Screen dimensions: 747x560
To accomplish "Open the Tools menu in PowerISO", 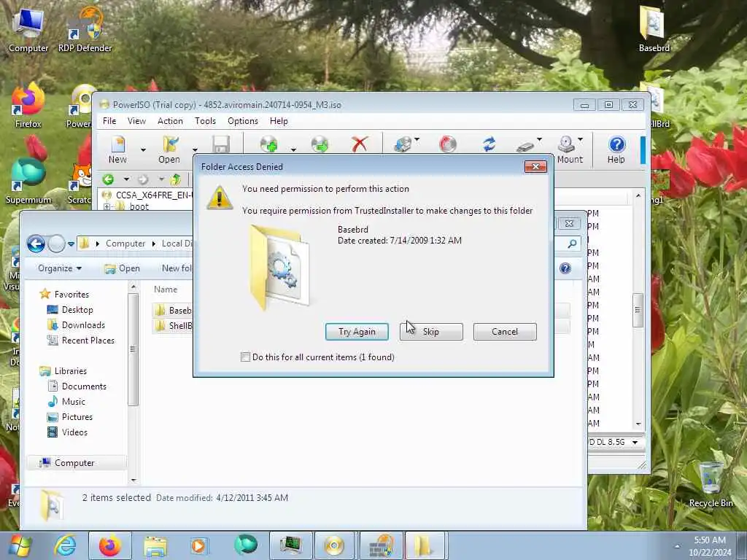I will pos(205,121).
